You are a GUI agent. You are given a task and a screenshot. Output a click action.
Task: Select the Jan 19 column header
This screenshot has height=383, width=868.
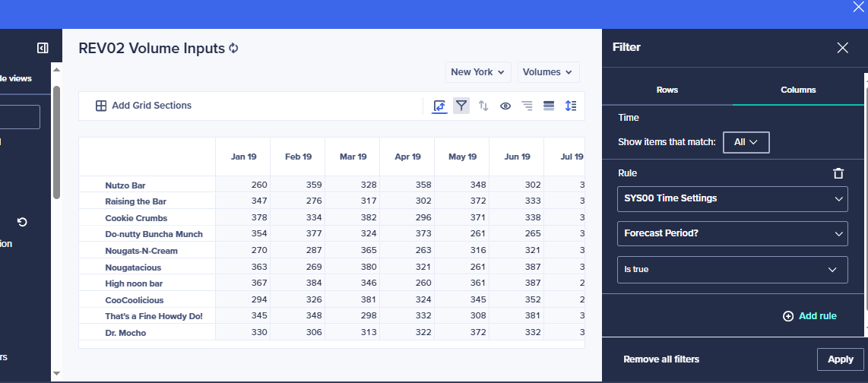[243, 157]
